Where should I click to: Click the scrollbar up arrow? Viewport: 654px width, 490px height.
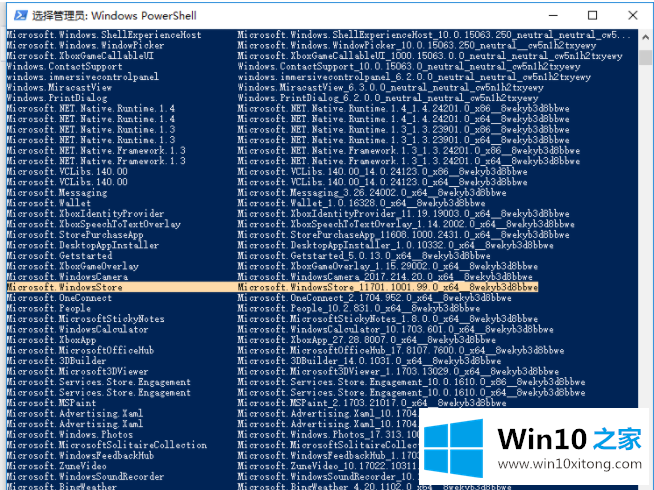pyautogui.click(x=646, y=37)
